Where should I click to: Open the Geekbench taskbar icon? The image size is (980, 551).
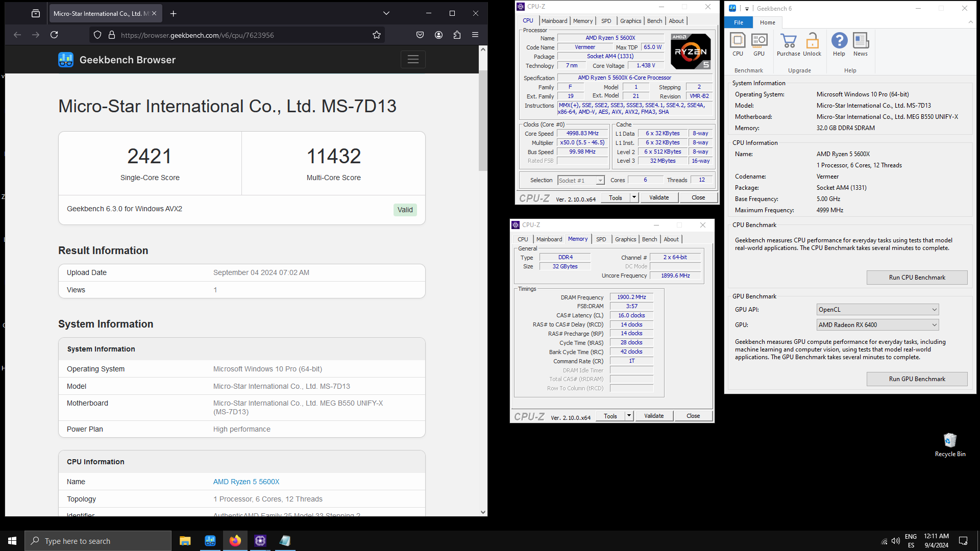point(210,541)
